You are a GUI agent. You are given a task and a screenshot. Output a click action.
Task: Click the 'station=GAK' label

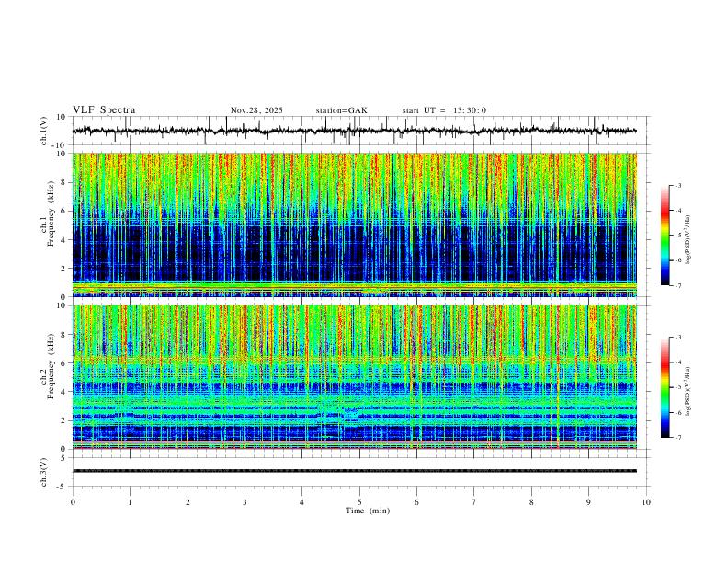(341, 110)
